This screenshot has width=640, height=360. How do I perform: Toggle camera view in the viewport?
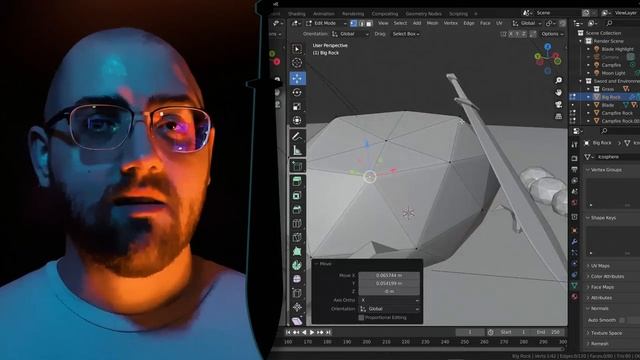(x=558, y=105)
